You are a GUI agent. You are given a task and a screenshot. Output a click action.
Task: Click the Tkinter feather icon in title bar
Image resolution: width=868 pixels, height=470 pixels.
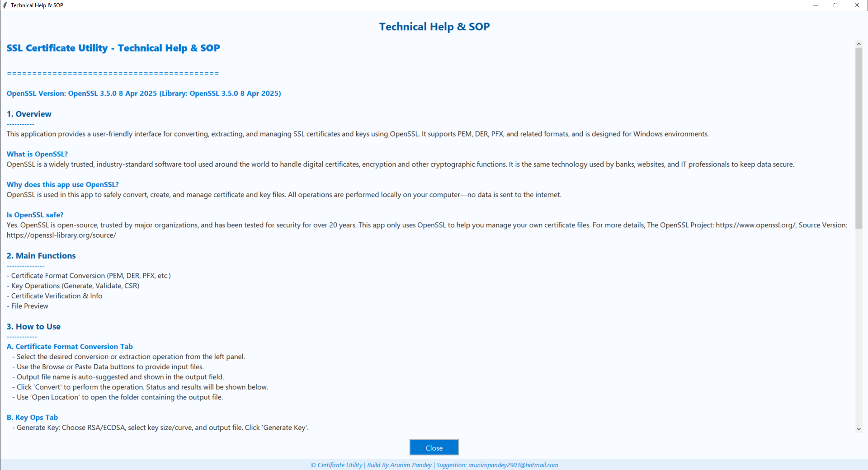pyautogui.click(x=5, y=5)
